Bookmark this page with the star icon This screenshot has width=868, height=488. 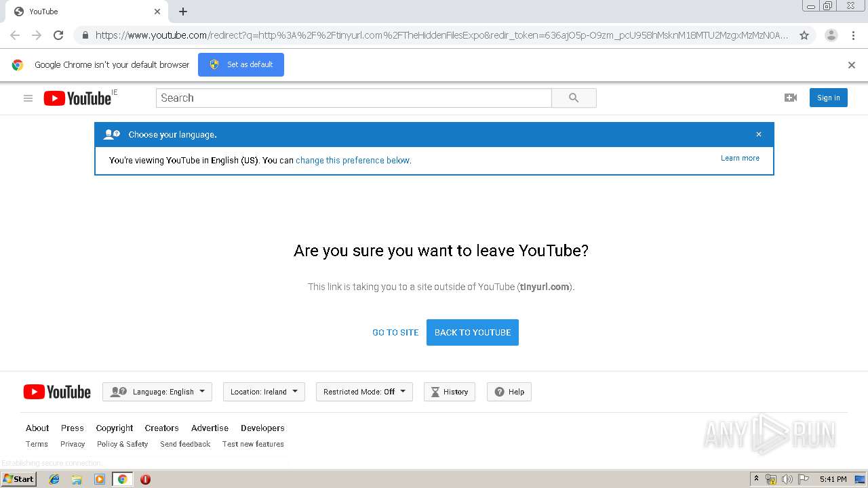pyautogui.click(x=804, y=35)
